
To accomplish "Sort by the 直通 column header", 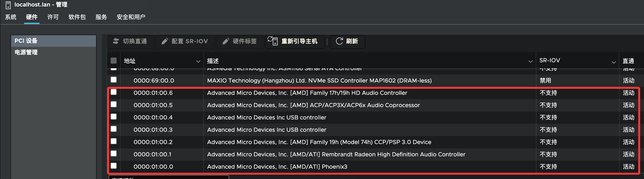I will click(x=628, y=61).
